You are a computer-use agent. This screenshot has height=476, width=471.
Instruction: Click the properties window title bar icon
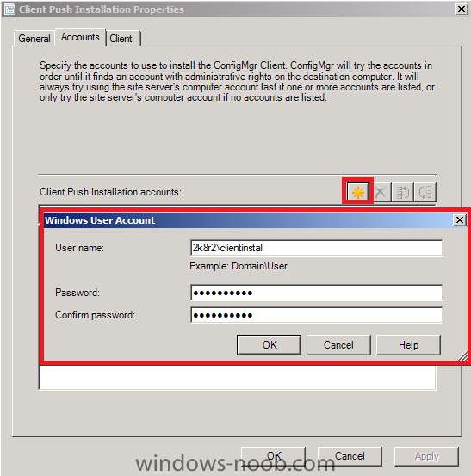point(9,9)
